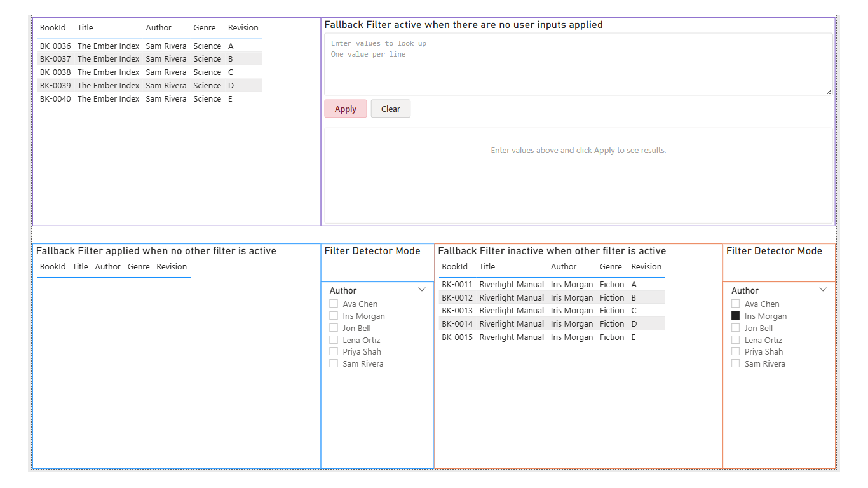Focus the 'Enter values to look up' text area
This screenshot has width=868, height=488.
[x=578, y=64]
